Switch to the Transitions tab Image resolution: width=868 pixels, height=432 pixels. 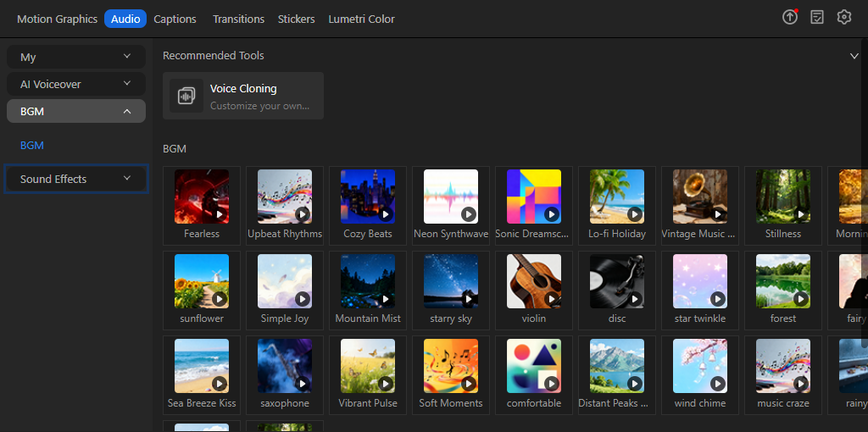click(238, 19)
